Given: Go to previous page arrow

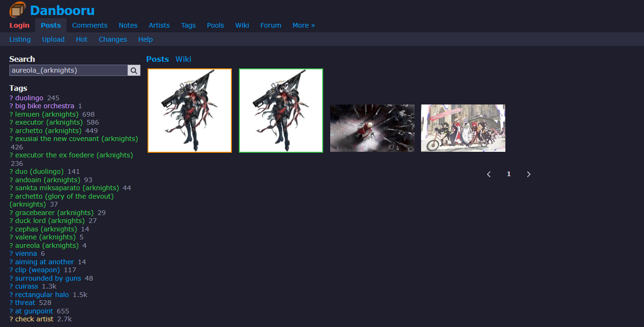Looking at the screenshot, I should [x=489, y=174].
